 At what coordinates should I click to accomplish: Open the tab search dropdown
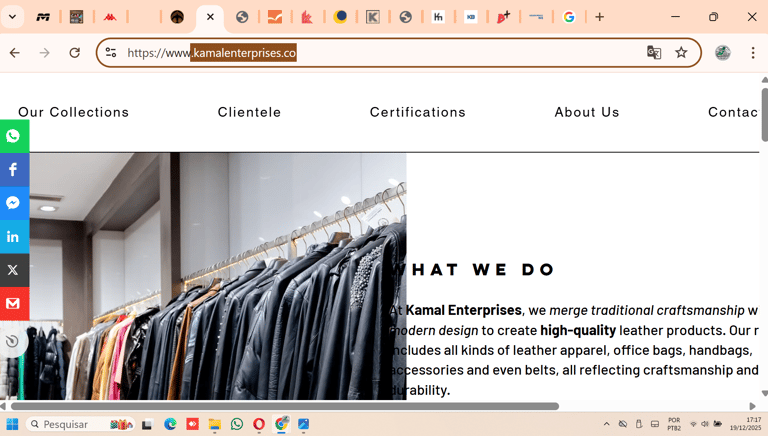(x=12, y=17)
